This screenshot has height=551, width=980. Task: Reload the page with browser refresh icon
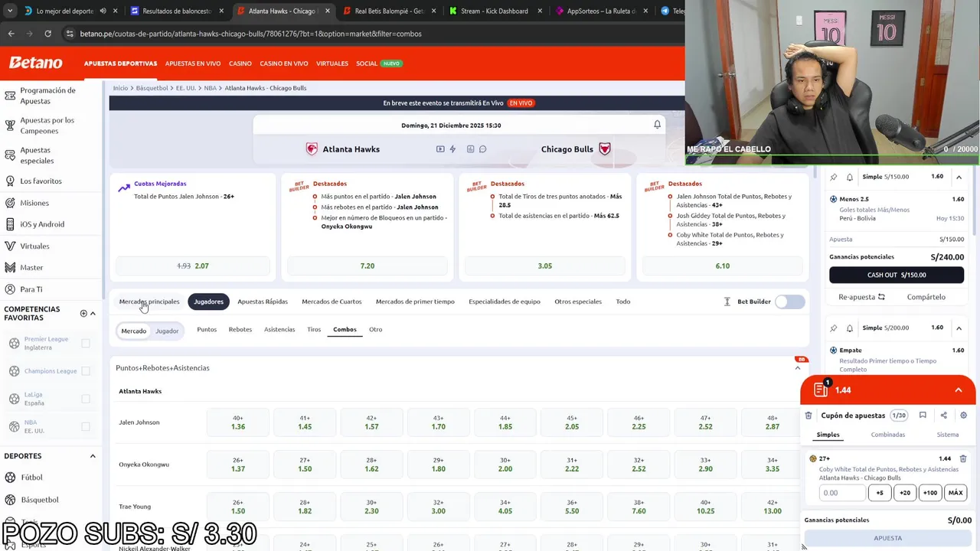point(47,34)
